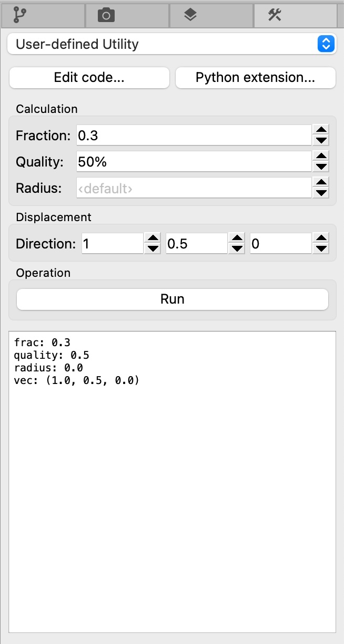Screen dimensions: 344x644
Task: Increase the Fraction value with up arrow
Action: click(320, 130)
